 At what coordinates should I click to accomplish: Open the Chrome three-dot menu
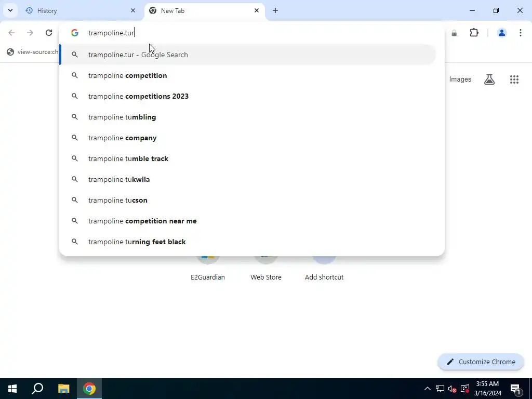pos(520,33)
